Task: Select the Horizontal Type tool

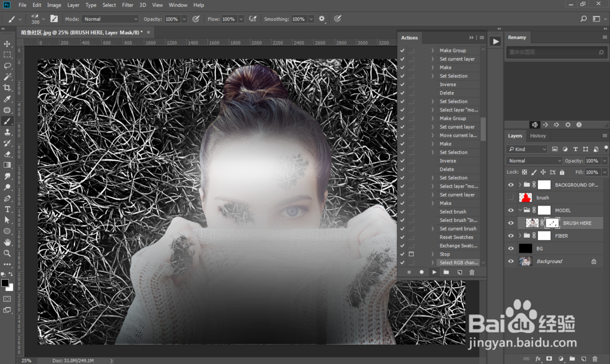Action: [7, 209]
